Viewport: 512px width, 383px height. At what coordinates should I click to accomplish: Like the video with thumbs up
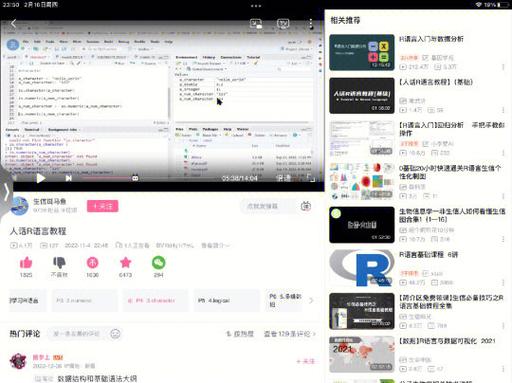[26, 263]
